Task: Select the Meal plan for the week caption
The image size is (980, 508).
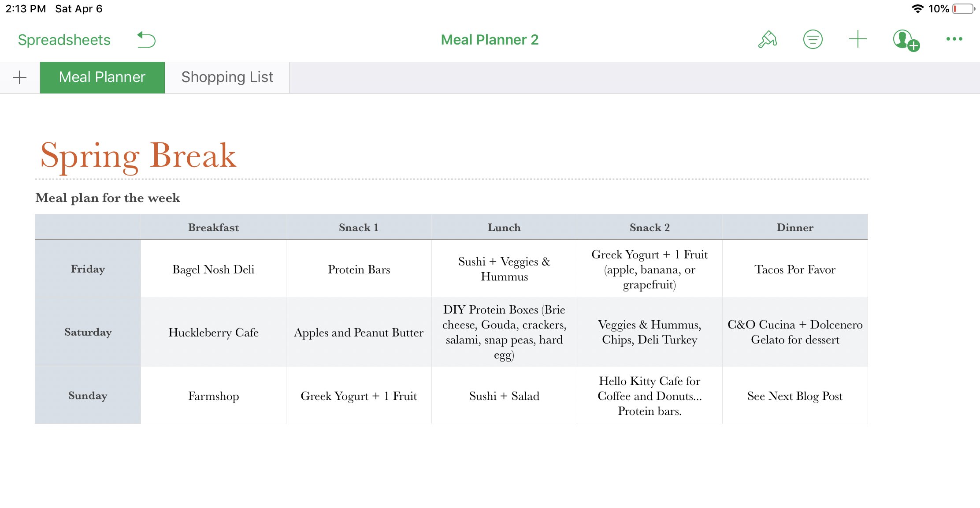Action: [x=108, y=198]
